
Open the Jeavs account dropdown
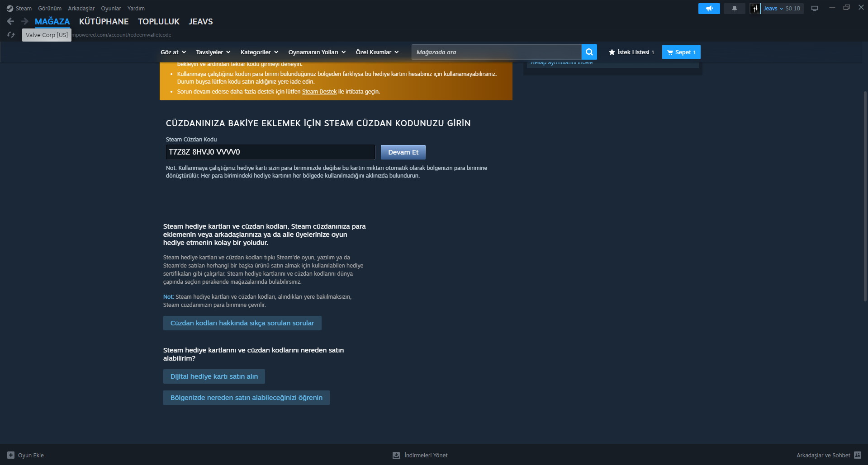tap(773, 9)
